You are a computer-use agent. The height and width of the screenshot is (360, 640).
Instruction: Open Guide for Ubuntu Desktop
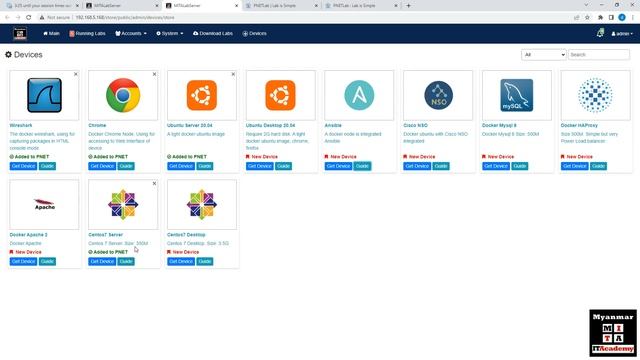(x=284, y=166)
